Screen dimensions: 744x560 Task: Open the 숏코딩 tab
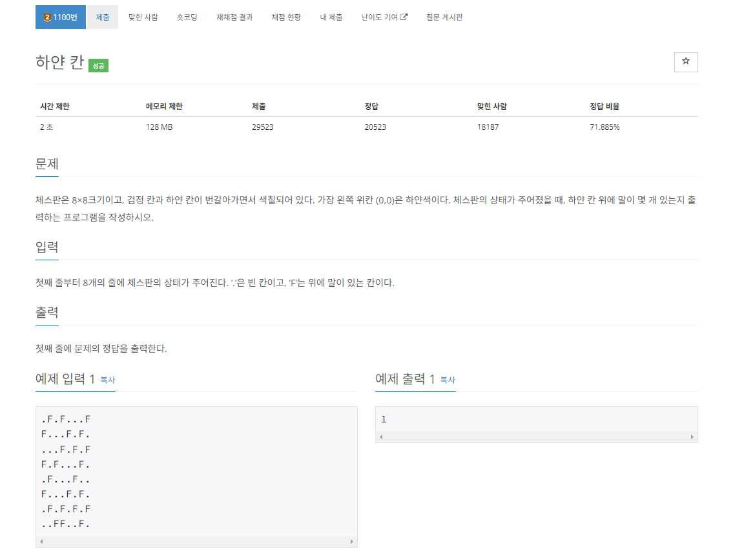click(x=187, y=17)
